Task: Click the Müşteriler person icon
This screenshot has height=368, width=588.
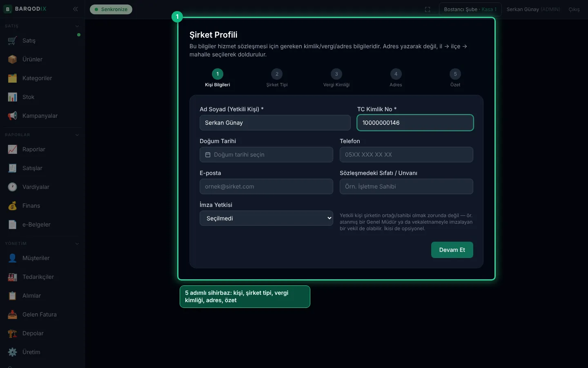Action: tap(12, 258)
